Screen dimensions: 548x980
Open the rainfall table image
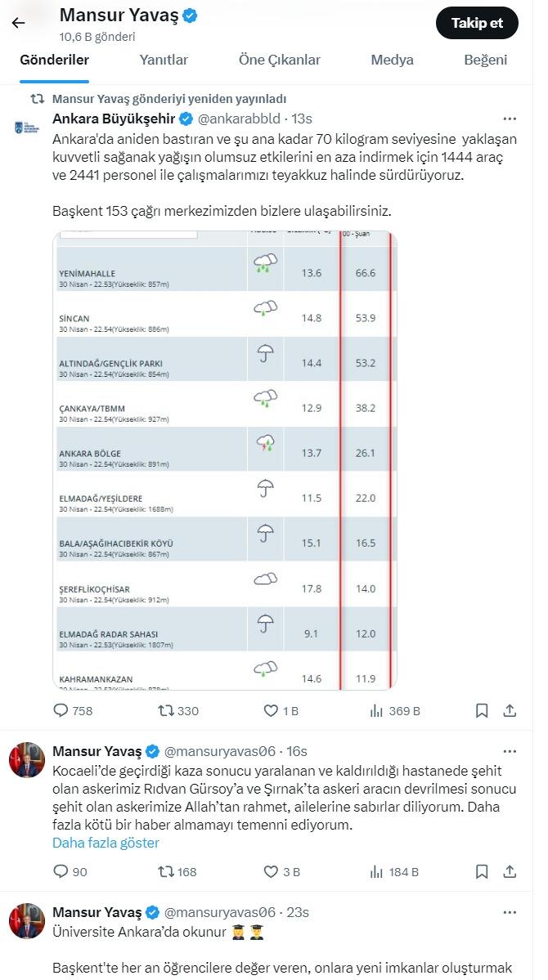point(225,461)
